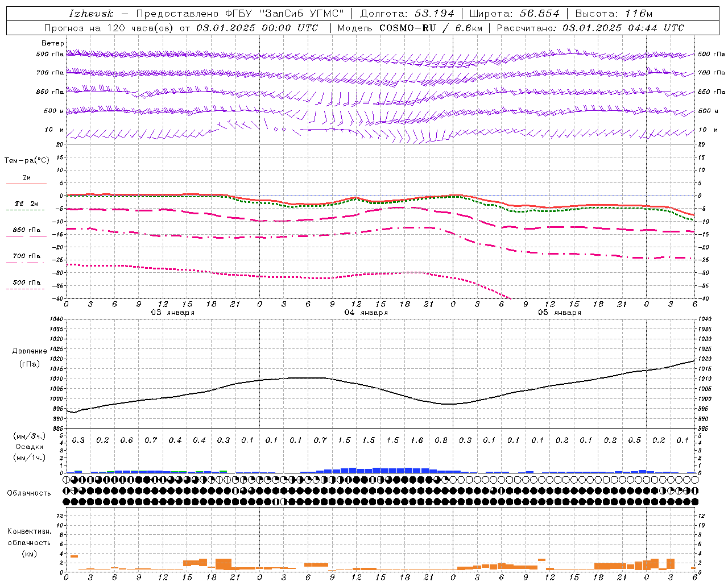Image resolution: width=728 pixels, height=582 pixels.
Task: Click the model name COSMO-RU
Action: (408, 28)
